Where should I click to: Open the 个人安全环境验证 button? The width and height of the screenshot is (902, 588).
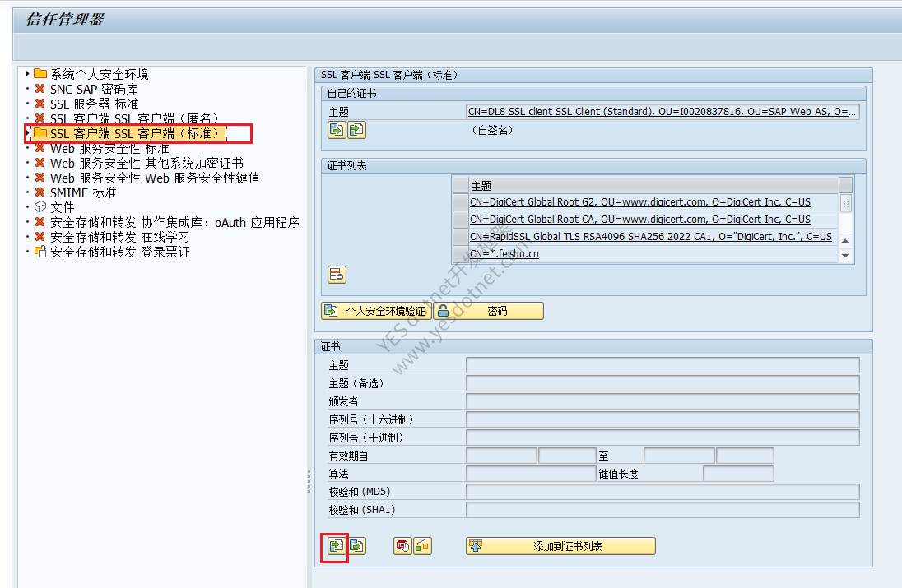[x=376, y=311]
